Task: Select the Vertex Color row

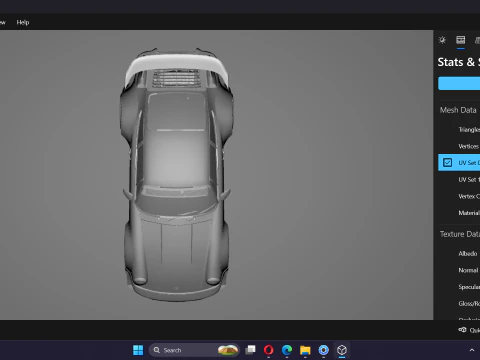Action: [459, 196]
